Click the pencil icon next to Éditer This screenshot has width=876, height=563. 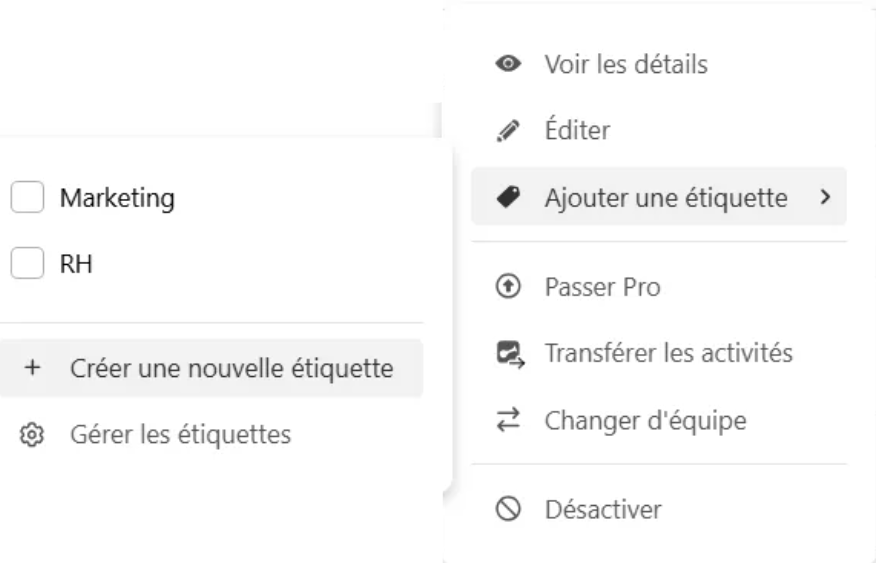click(x=508, y=131)
